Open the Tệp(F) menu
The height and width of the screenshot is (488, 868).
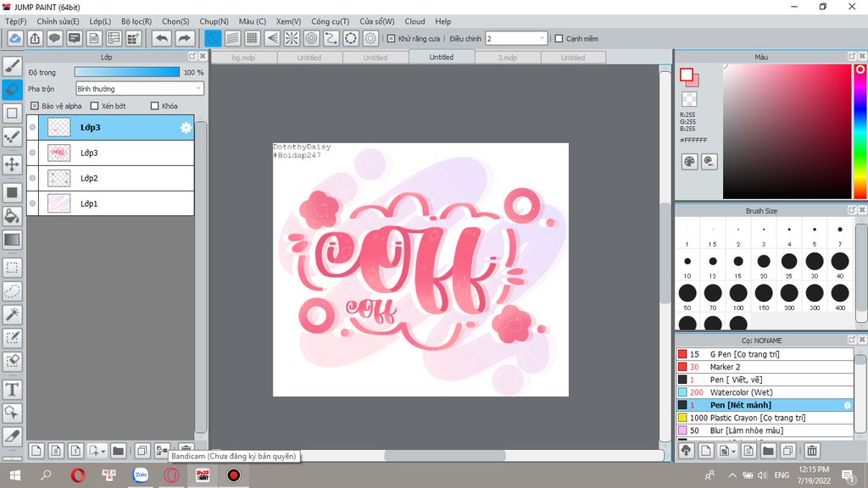pyautogui.click(x=15, y=21)
